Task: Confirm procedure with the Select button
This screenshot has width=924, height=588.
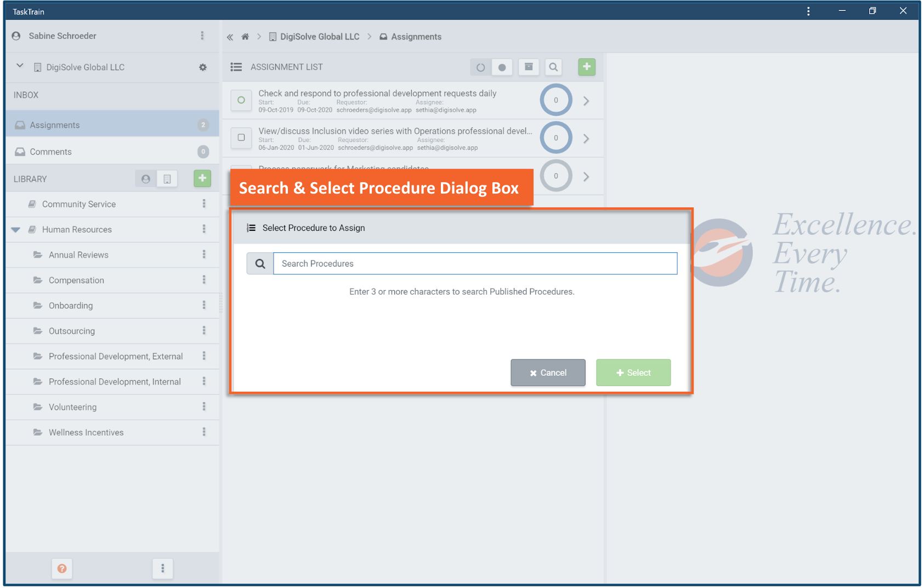Action: click(x=633, y=373)
